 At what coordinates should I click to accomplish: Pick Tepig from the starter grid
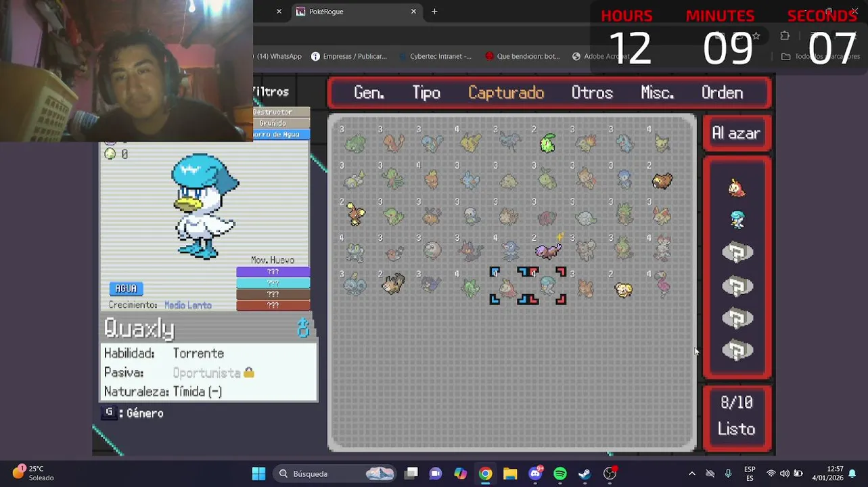432,216
